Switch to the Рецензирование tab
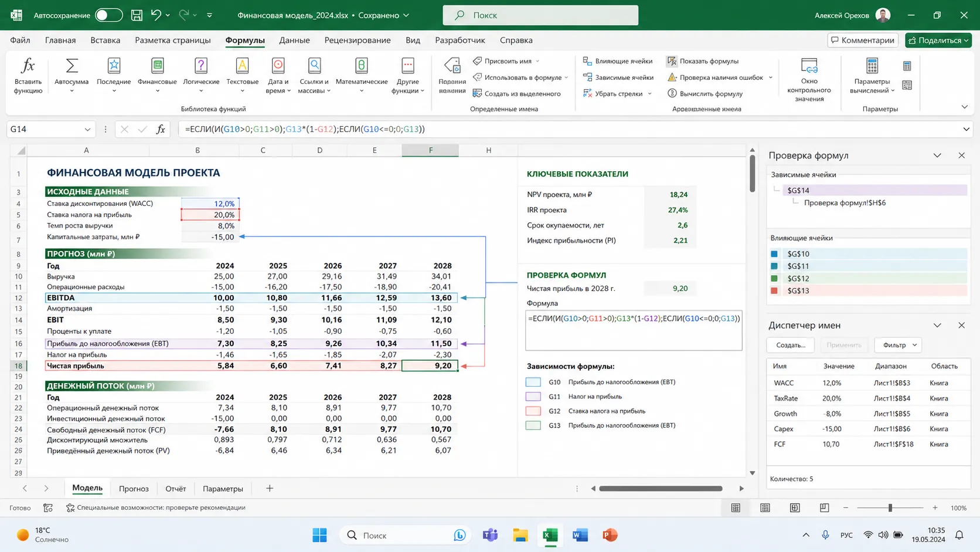 pos(358,40)
